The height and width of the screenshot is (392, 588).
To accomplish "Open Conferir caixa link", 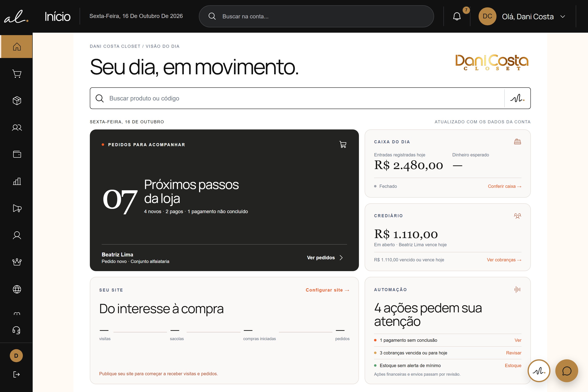I will point(504,186).
